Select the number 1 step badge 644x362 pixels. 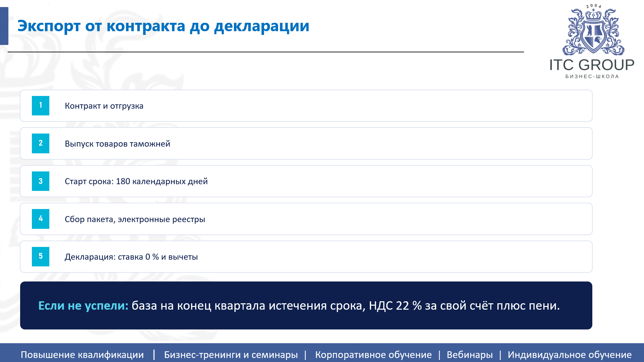click(41, 106)
